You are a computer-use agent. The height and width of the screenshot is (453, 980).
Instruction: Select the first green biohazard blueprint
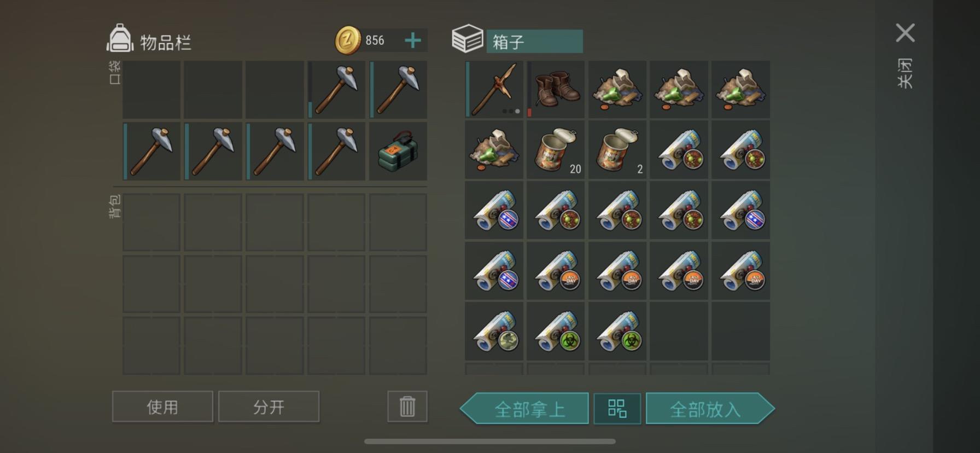(x=556, y=331)
